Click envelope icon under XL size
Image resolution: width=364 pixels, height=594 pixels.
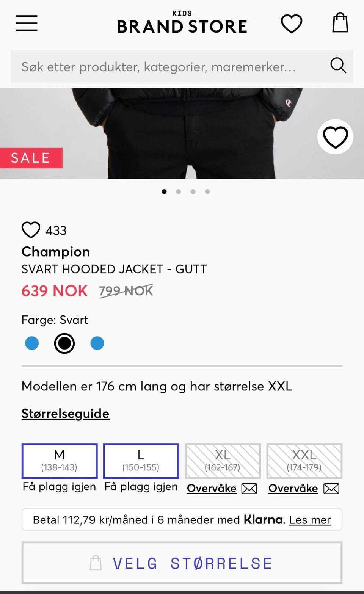click(x=249, y=489)
